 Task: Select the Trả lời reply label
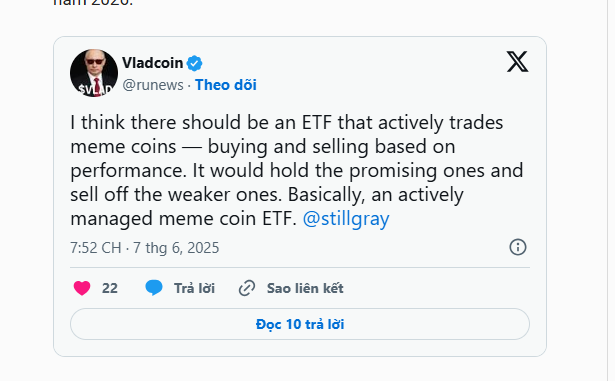195,288
